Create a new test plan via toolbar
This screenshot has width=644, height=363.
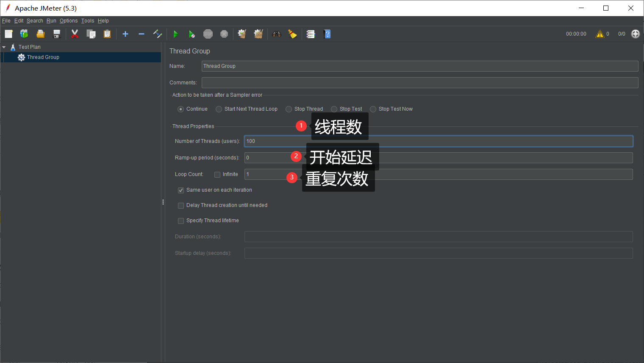pyautogui.click(x=8, y=34)
